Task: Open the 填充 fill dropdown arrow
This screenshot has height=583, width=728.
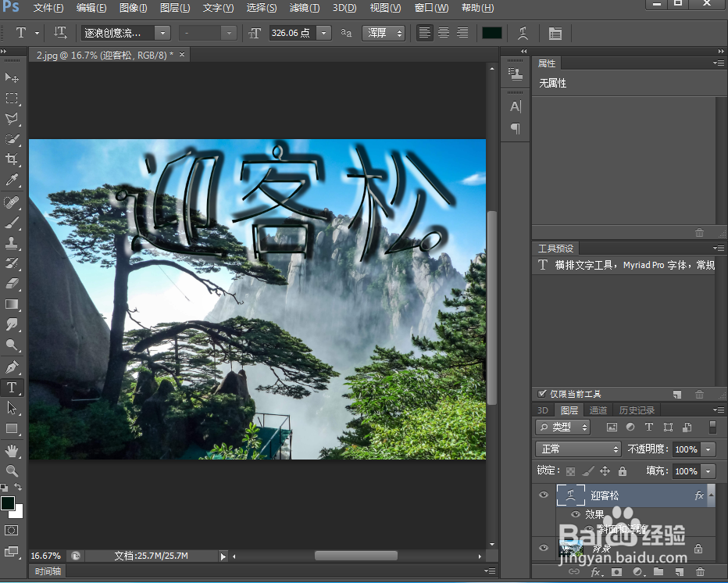Action: pos(708,471)
